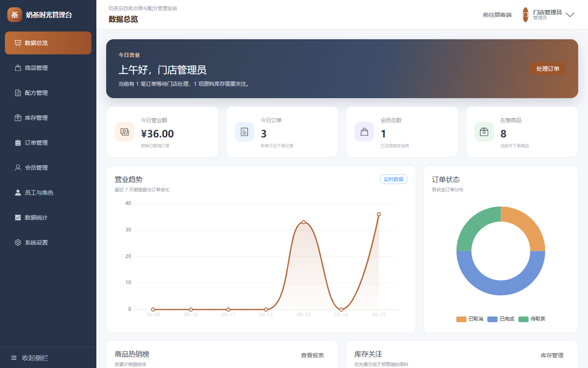Click the 今日营业额 money icon
Viewport: 588px width, 368px height.
coord(125,132)
